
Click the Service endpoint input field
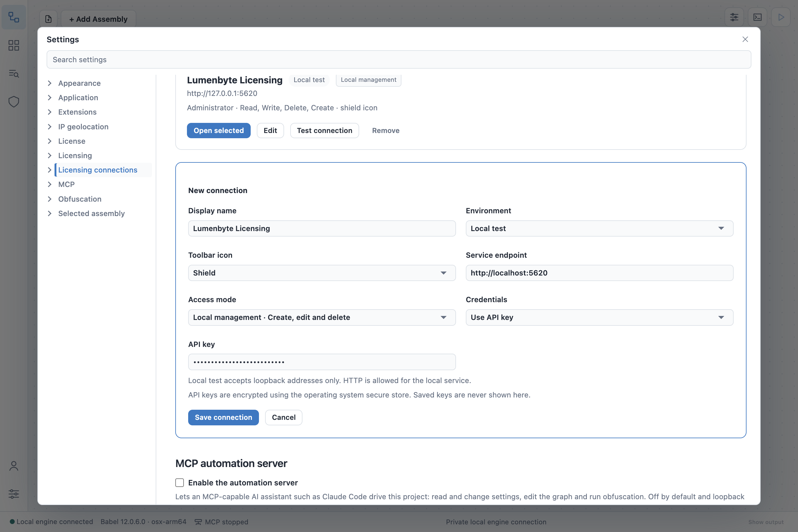(x=599, y=273)
